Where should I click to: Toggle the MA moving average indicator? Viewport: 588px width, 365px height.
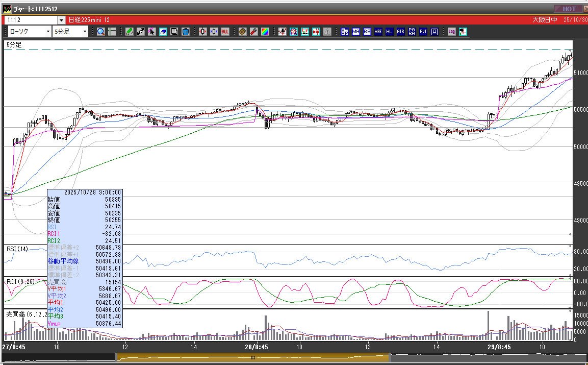click(x=356, y=32)
